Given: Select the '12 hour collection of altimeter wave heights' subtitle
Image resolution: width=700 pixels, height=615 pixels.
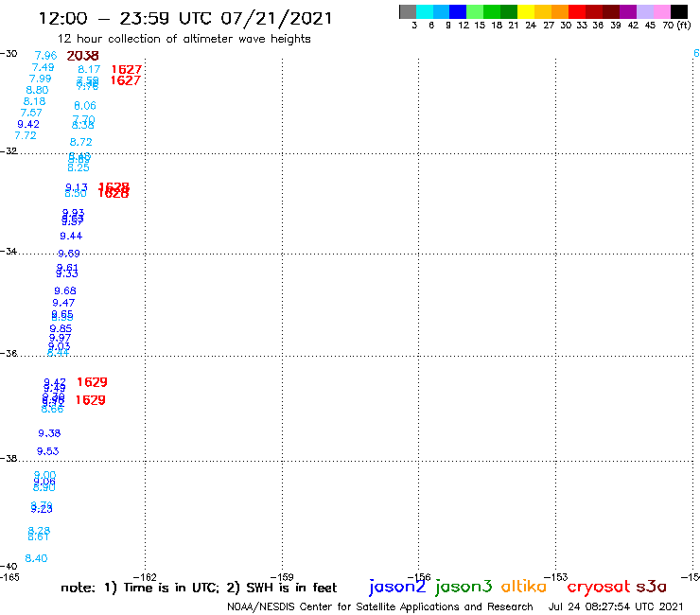Looking at the screenshot, I should 184,39.
